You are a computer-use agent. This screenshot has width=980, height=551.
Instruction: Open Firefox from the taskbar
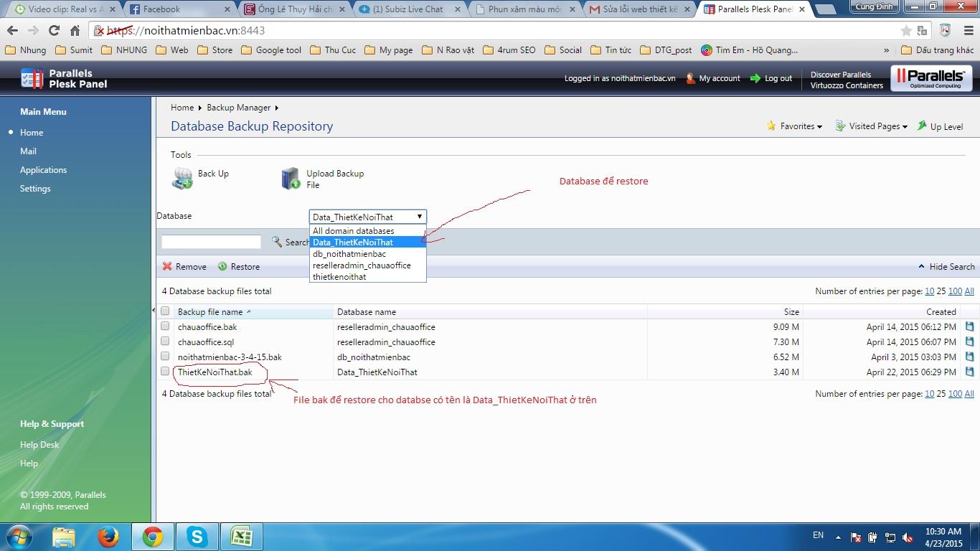(108, 537)
